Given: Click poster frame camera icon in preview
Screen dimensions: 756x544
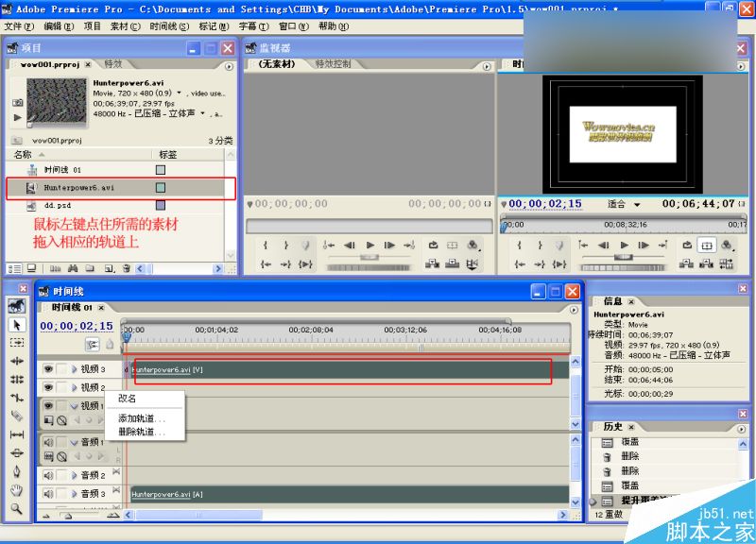Looking at the screenshot, I should point(17,102).
